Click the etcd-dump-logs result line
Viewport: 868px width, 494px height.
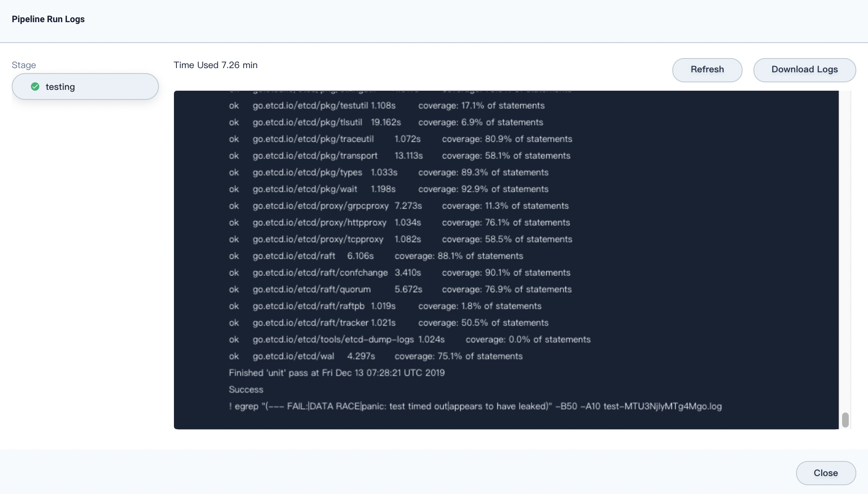pyautogui.click(x=410, y=339)
